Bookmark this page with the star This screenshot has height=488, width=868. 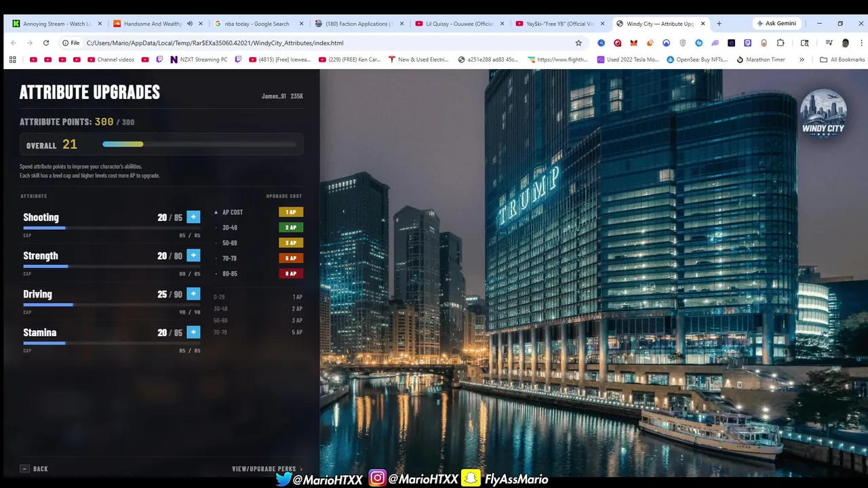(578, 43)
